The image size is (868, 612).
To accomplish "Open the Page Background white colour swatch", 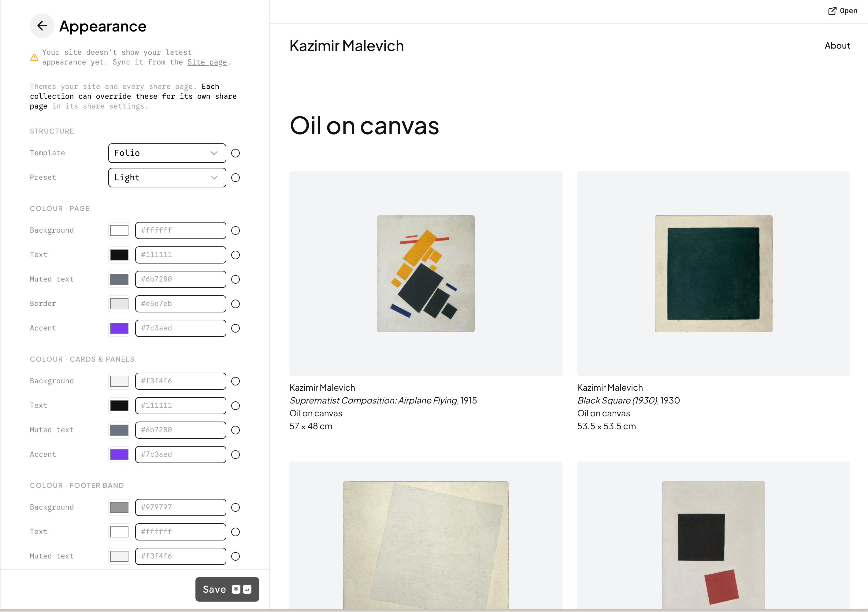I will tap(119, 230).
